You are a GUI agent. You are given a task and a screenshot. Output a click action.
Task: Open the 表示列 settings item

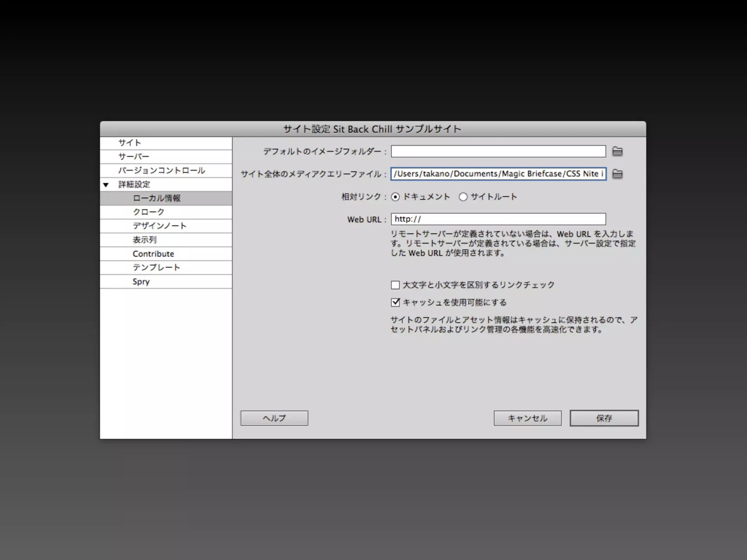(x=144, y=240)
